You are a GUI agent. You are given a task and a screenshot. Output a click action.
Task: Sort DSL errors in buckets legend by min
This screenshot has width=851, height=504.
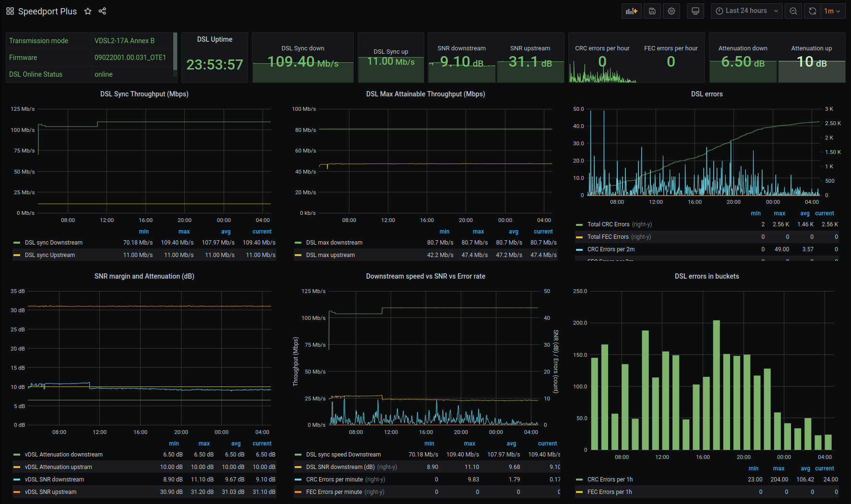(754, 469)
